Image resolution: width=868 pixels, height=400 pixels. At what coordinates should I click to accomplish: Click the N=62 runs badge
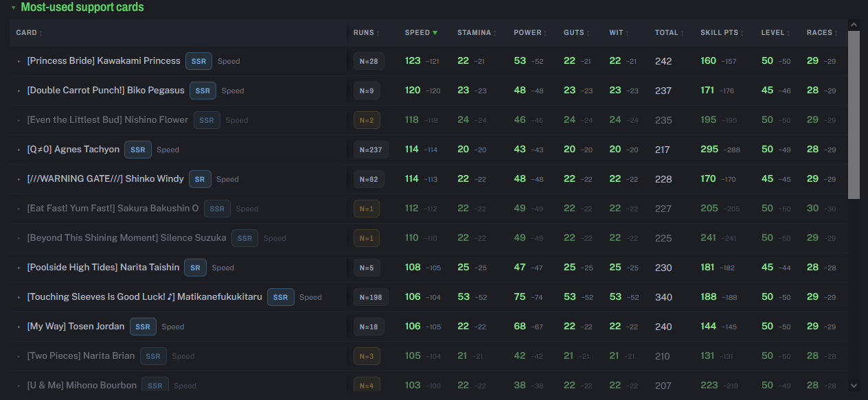click(x=369, y=179)
